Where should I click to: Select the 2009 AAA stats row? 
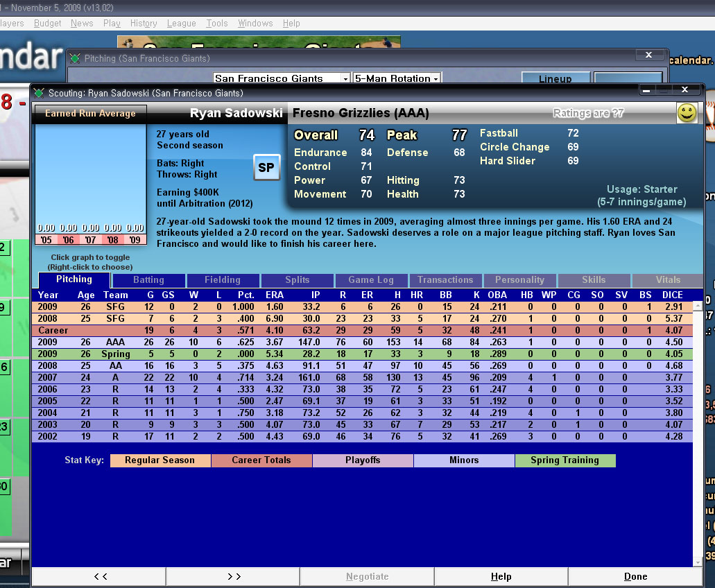[362, 343]
